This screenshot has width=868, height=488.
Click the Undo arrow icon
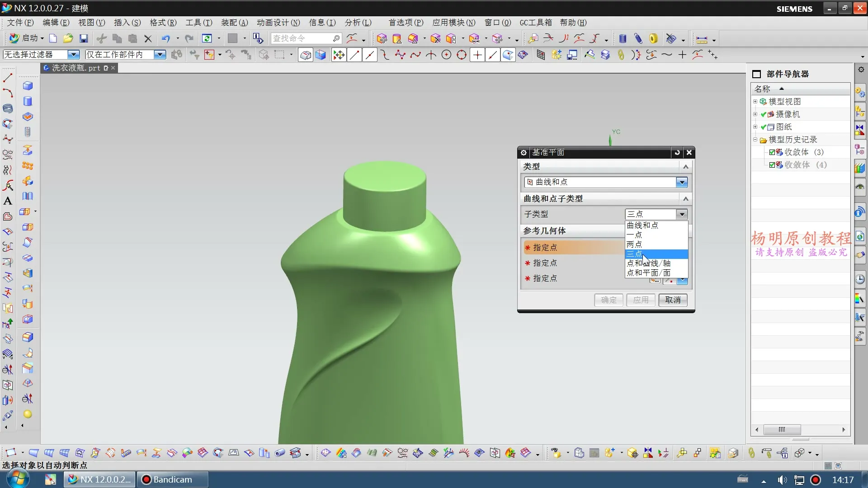coord(166,38)
